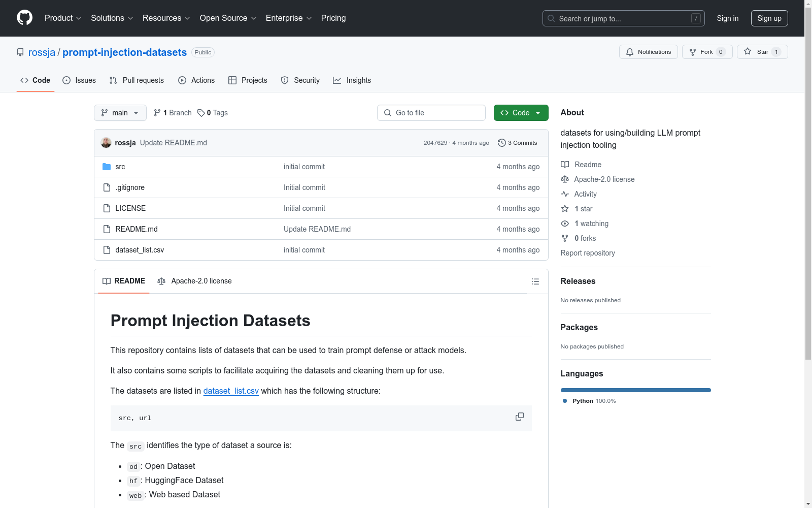Expand the Solutions dropdown
Screen dimensions: 812x508
[x=112, y=18]
